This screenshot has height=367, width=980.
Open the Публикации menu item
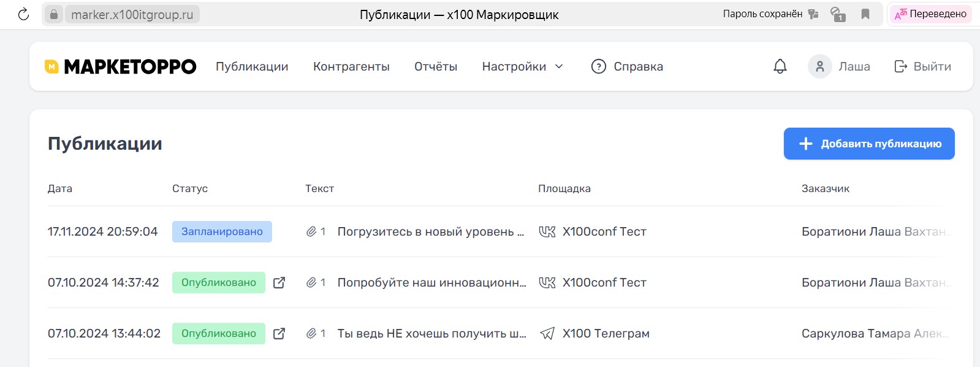[x=251, y=66]
